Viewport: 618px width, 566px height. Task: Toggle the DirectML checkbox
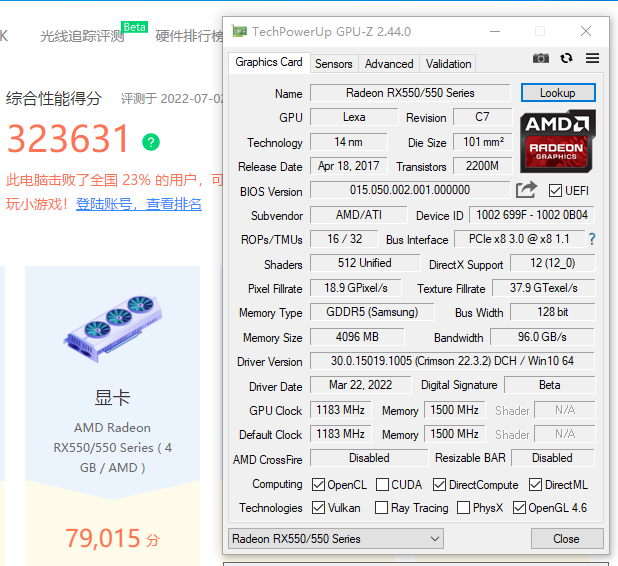(535, 484)
